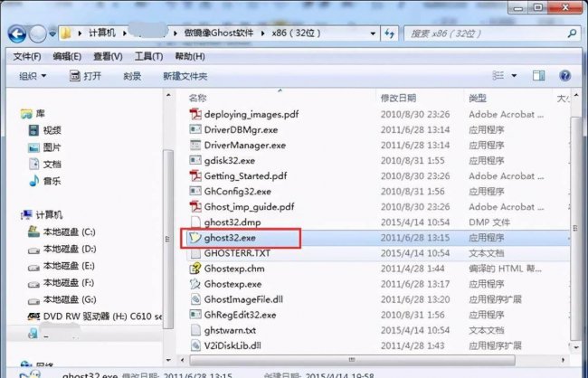Click the ghost32.exe file icon
The height and width of the screenshot is (378, 588).
point(195,237)
